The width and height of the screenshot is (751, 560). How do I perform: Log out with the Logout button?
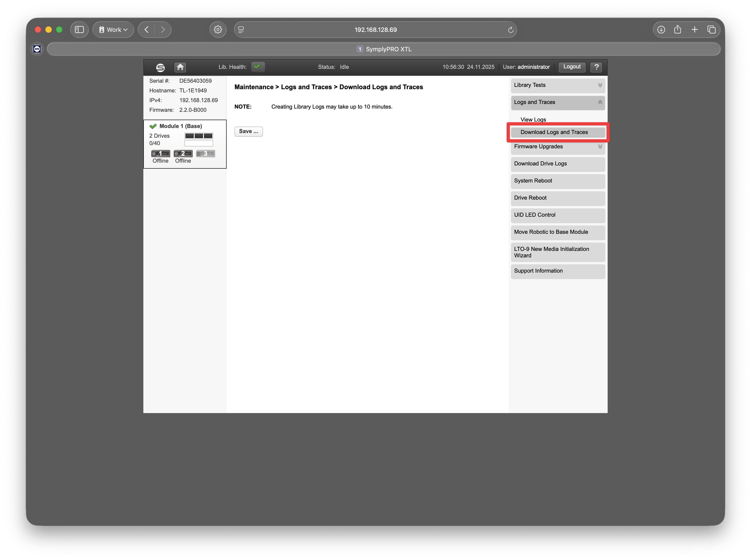point(572,67)
